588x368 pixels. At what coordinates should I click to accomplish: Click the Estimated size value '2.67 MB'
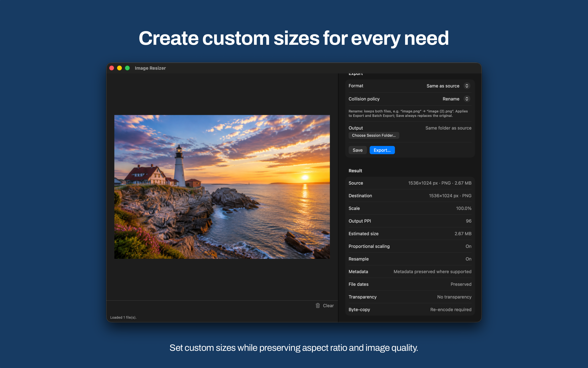pyautogui.click(x=463, y=234)
